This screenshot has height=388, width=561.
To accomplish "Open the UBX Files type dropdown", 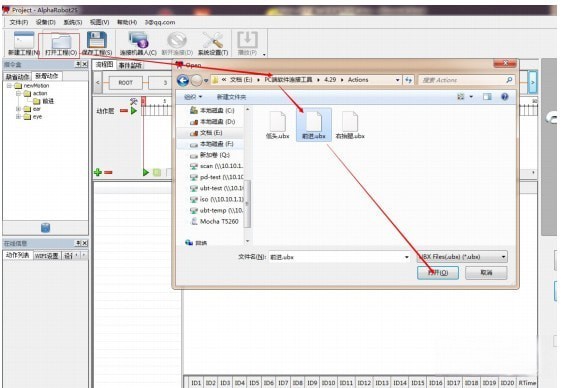I will [x=503, y=257].
